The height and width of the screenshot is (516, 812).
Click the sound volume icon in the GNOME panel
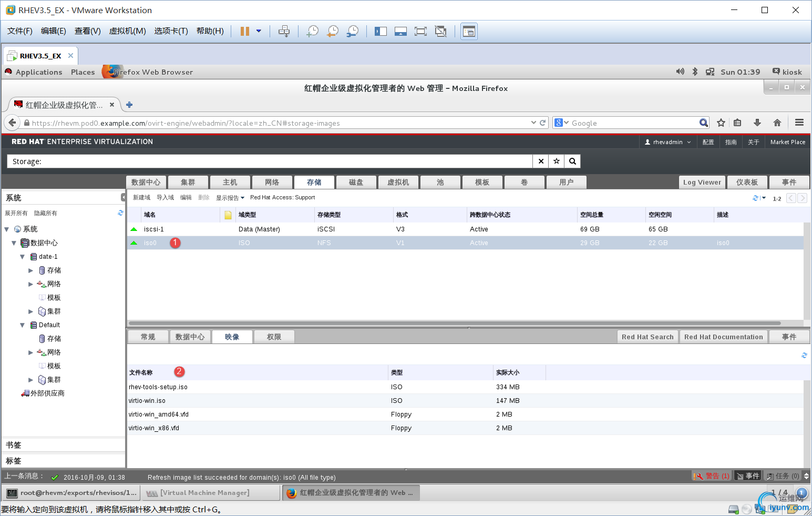[x=680, y=72]
